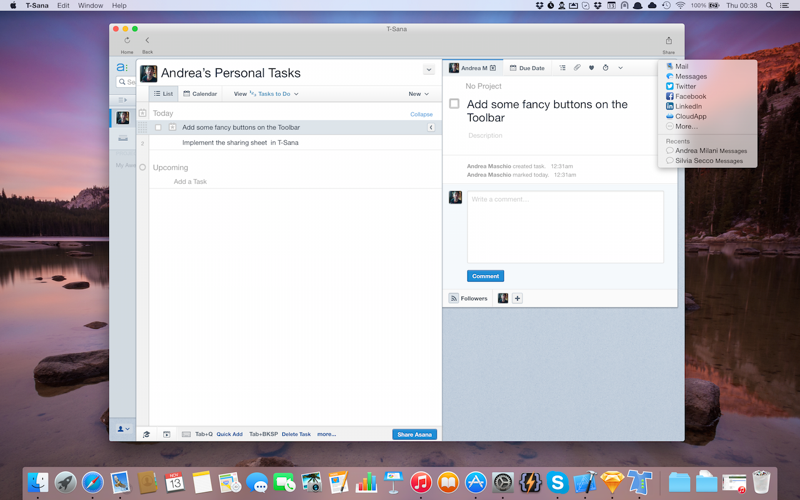The image size is (800, 500).
Task: Click the follower avatar thumbnail
Action: pos(503,298)
